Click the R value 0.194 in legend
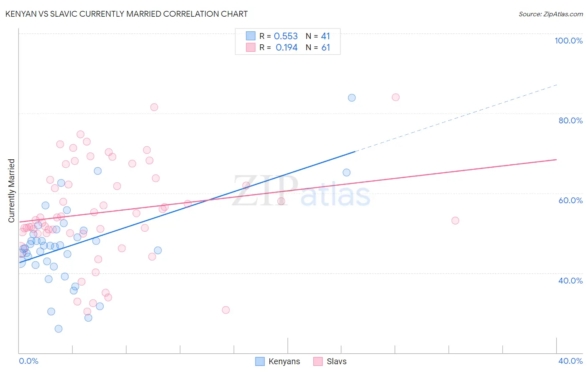The width and height of the screenshot is (588, 373). coord(286,47)
